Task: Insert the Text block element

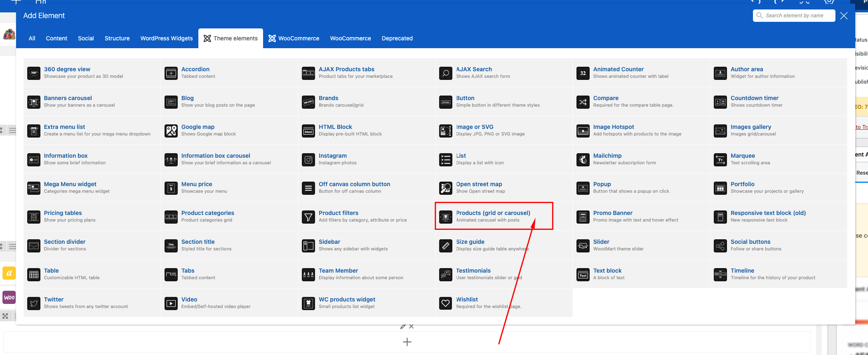Action: point(641,274)
